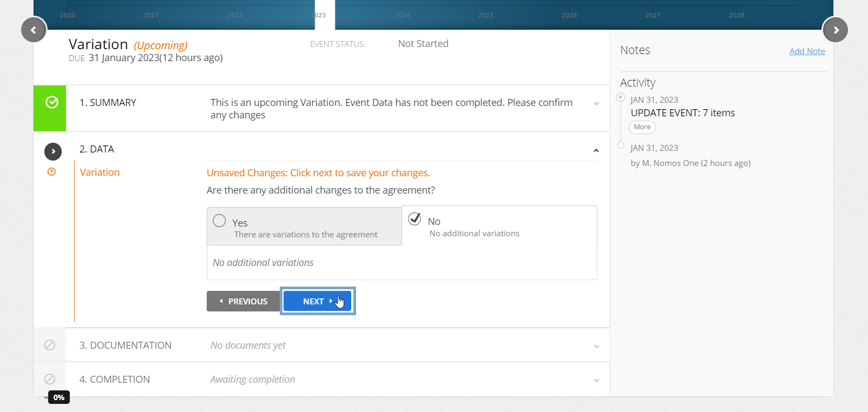
Task: Click the 'Variation' event title
Action: pos(98,44)
